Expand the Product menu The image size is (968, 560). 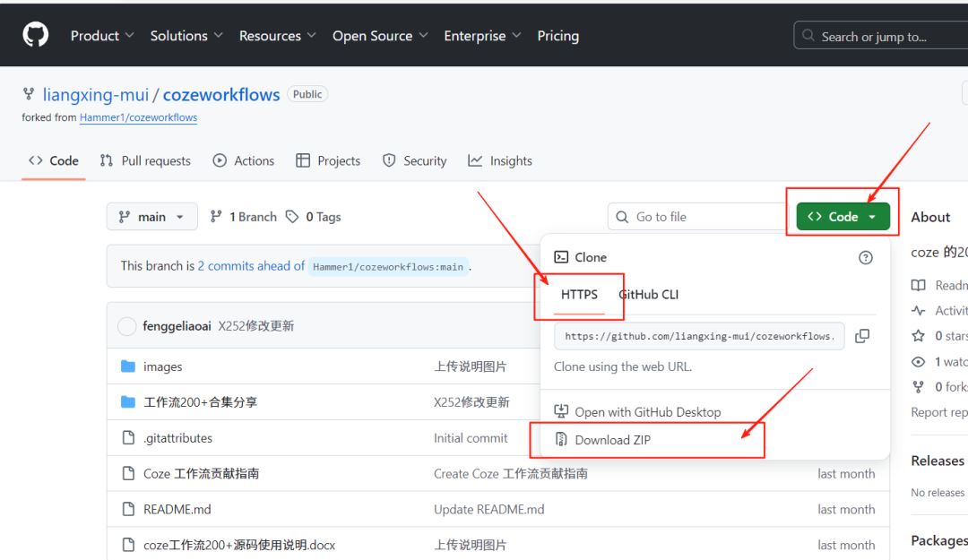[x=102, y=36]
